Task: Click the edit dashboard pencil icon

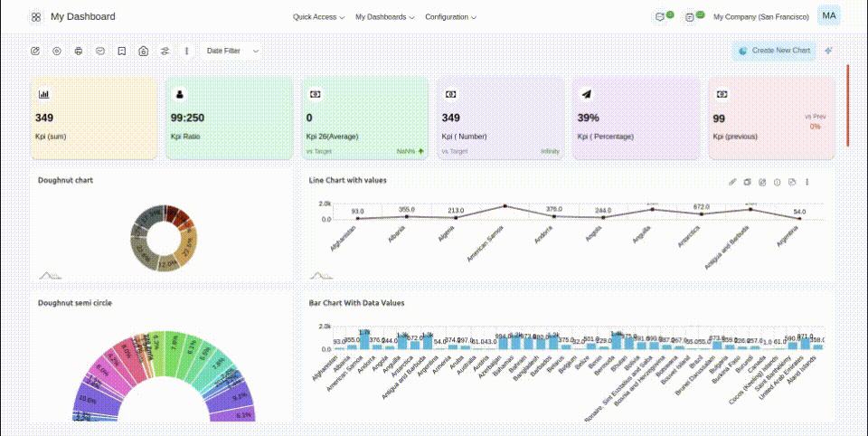Action: click(x=35, y=51)
